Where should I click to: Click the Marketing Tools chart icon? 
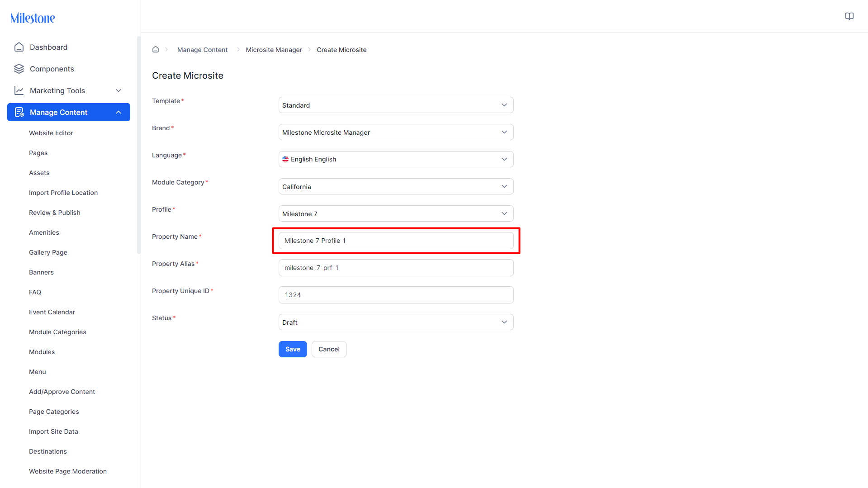coord(19,90)
